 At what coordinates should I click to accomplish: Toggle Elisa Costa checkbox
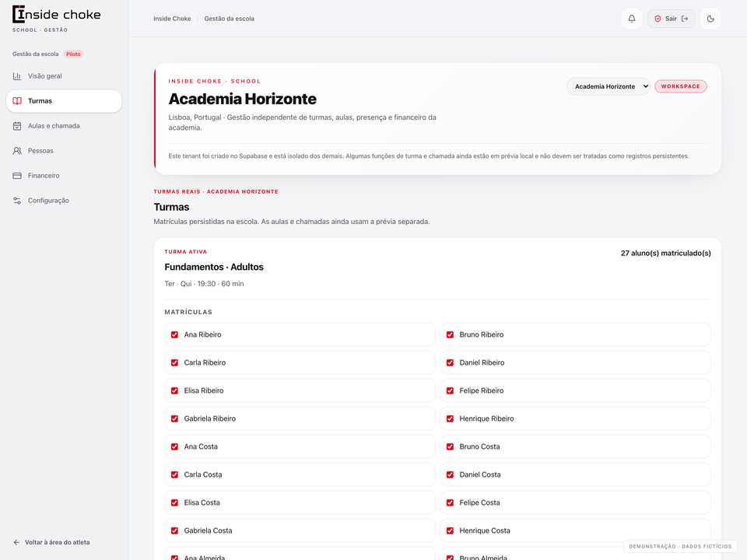point(174,503)
